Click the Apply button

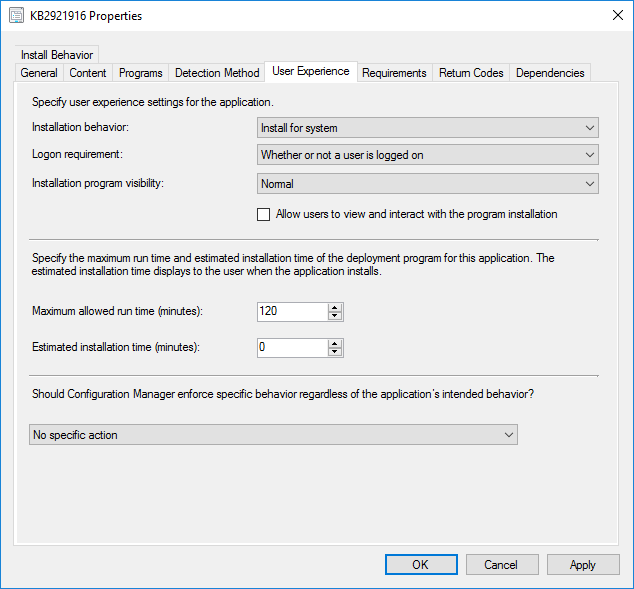point(583,564)
